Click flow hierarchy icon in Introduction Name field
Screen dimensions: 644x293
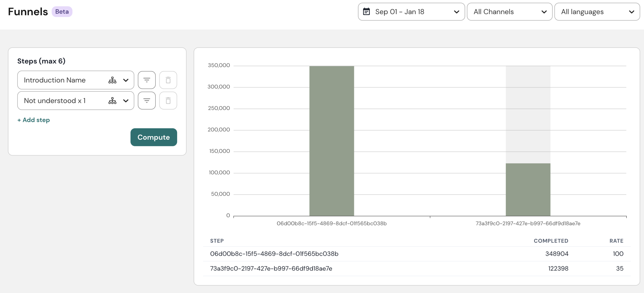click(x=112, y=80)
